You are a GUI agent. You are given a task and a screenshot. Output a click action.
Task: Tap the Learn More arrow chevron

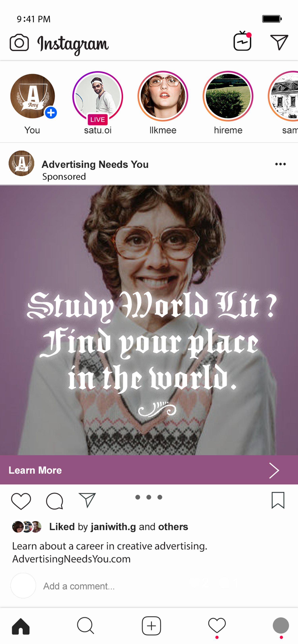point(274,470)
